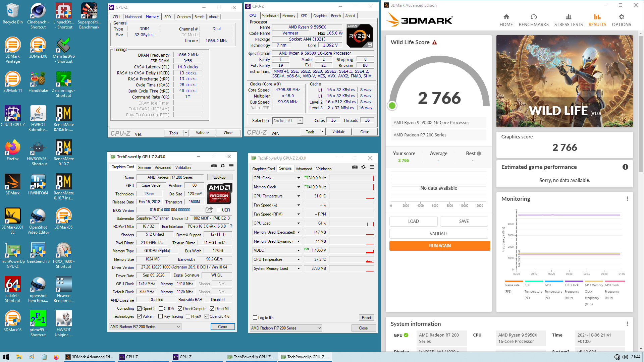Switch to Validation tab in GPU-Z Sensors window
This screenshot has height=362, width=644.
(x=324, y=169)
